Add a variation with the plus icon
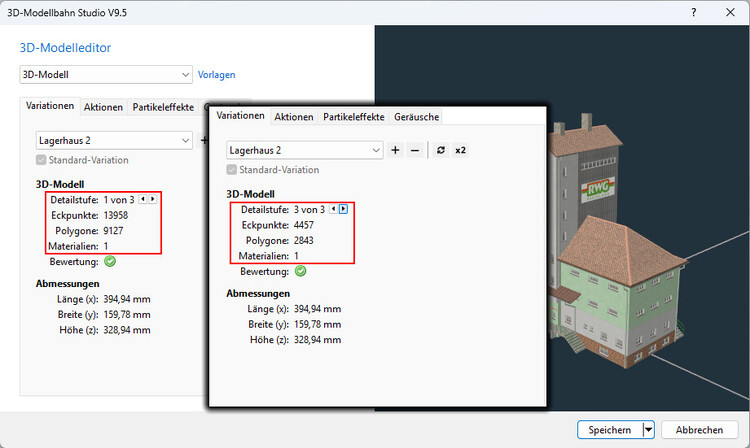Image resolution: width=750 pixels, height=448 pixels. (395, 150)
